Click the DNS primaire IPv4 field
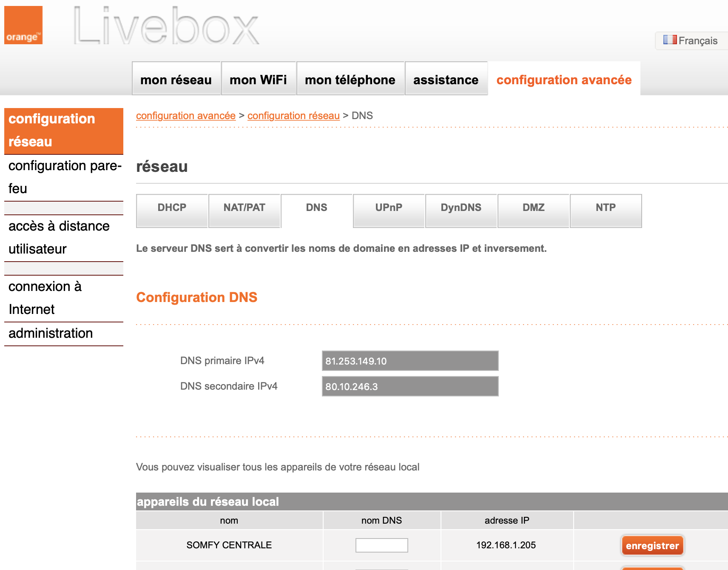The height and width of the screenshot is (570, 728). [x=410, y=361]
